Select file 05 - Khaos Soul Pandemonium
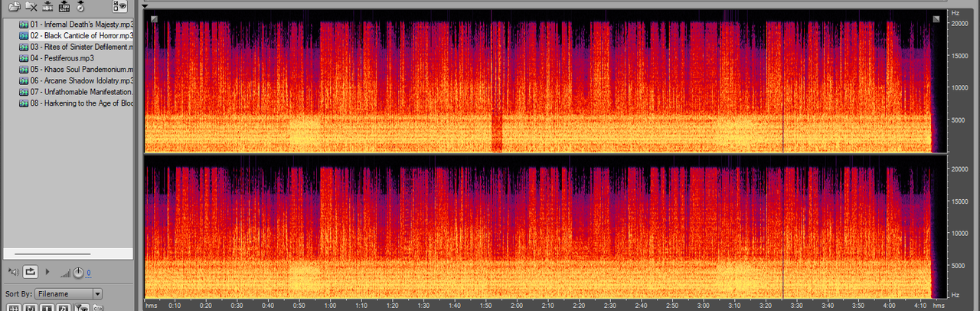 pyautogui.click(x=82, y=69)
